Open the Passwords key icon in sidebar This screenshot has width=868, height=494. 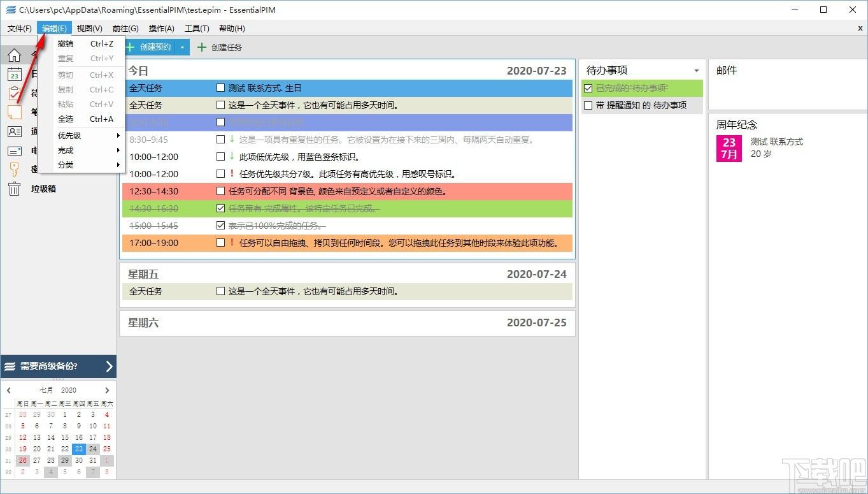[x=14, y=169]
